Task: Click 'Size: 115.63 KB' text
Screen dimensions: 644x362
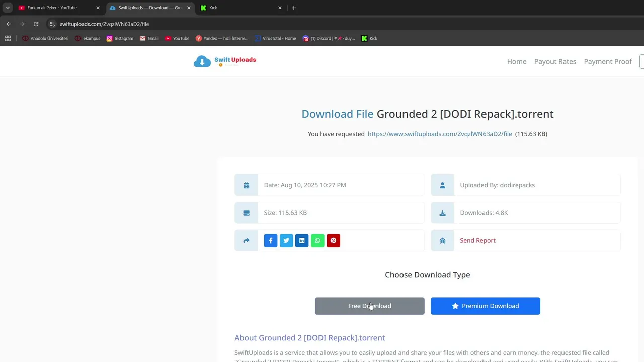Action: (285, 213)
